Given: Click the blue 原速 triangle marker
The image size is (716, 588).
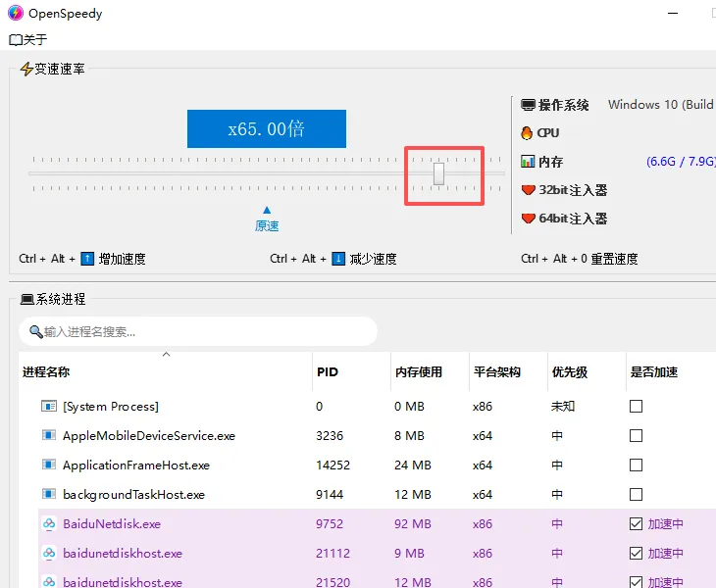Looking at the screenshot, I should click(267, 210).
